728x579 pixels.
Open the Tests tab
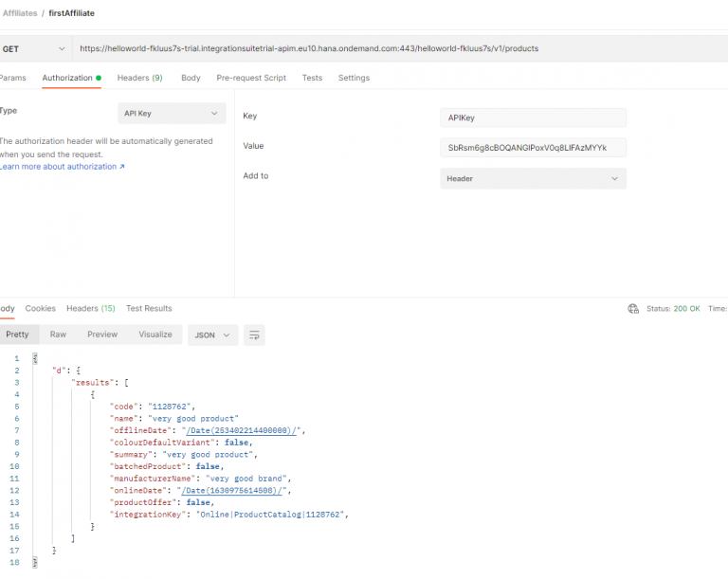coord(312,78)
